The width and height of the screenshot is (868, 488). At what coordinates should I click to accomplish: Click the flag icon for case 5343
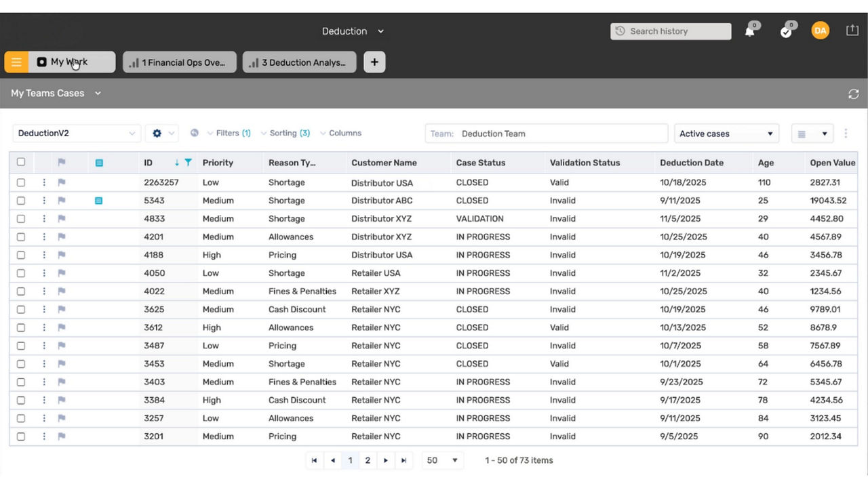click(x=62, y=201)
